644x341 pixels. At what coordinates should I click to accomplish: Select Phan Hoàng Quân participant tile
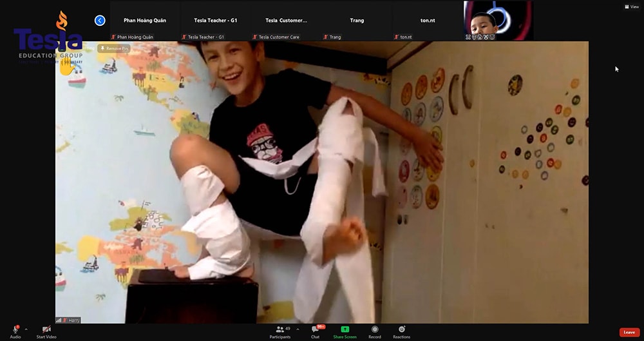[145, 21]
